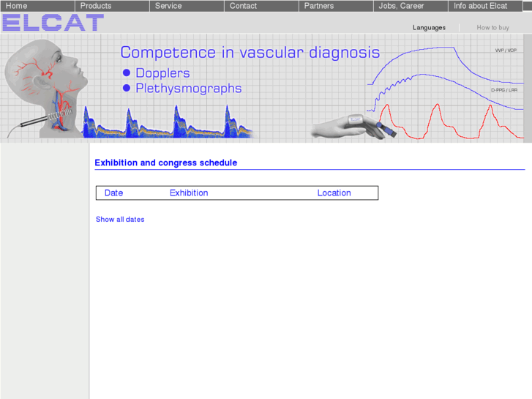Click the Location column header
532x399 pixels.
334,193
